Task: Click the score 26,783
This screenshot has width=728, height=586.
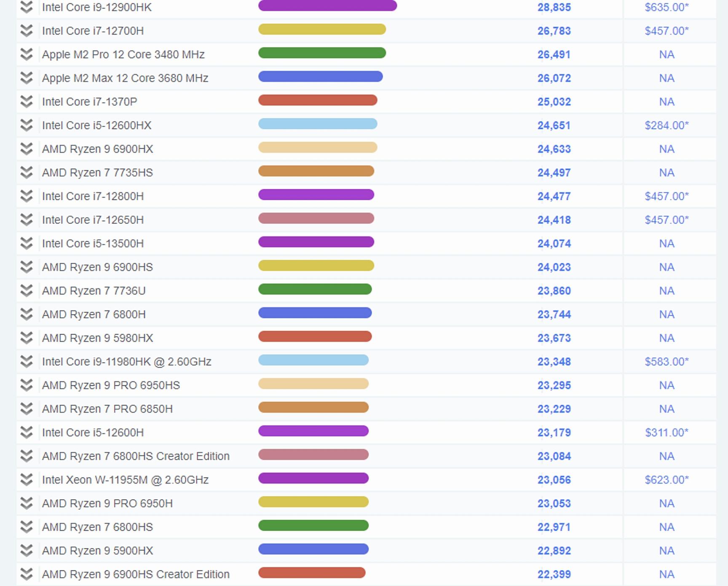Action: 554,31
